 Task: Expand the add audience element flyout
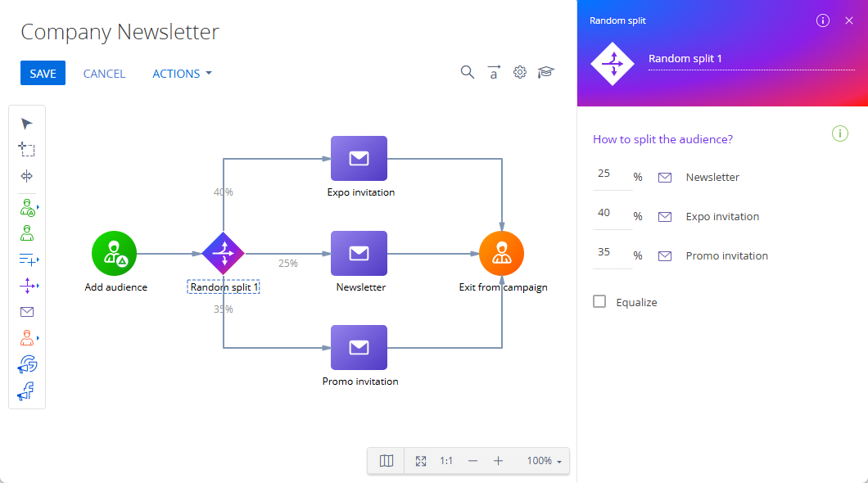(x=38, y=207)
